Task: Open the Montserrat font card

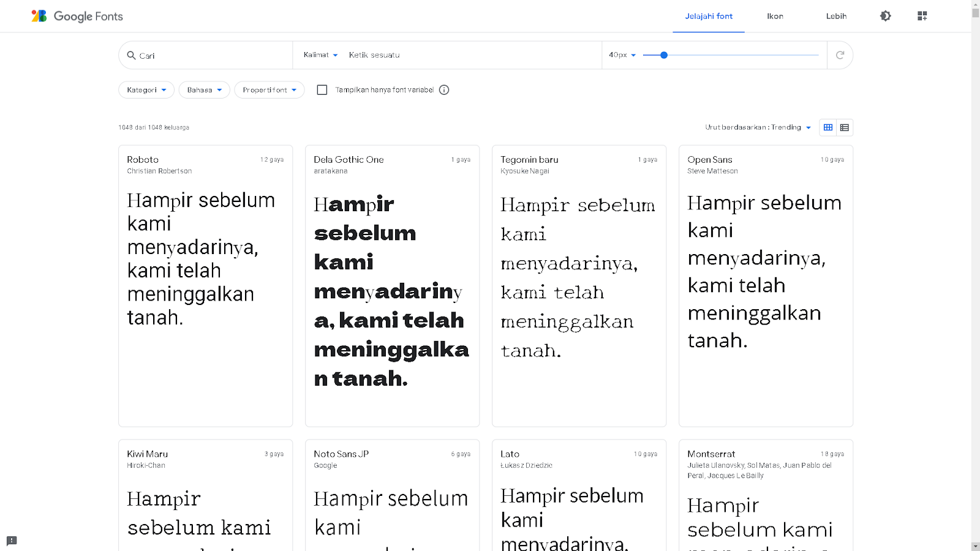Action: tap(766, 495)
